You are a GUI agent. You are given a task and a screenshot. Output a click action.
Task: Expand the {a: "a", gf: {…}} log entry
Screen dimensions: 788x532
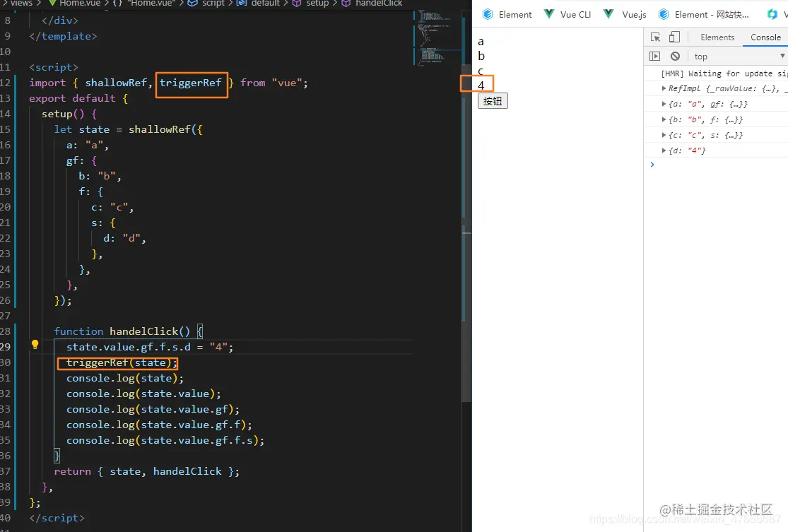pos(664,104)
